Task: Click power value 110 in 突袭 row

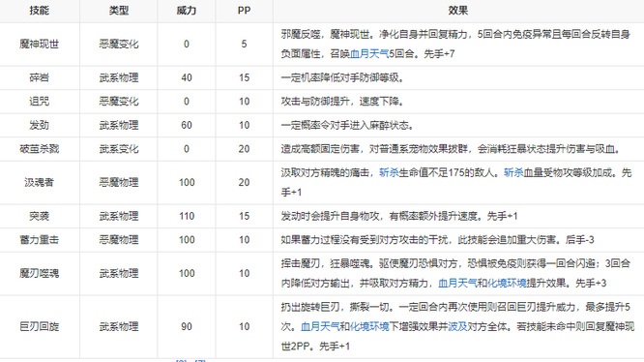Action: (187, 216)
